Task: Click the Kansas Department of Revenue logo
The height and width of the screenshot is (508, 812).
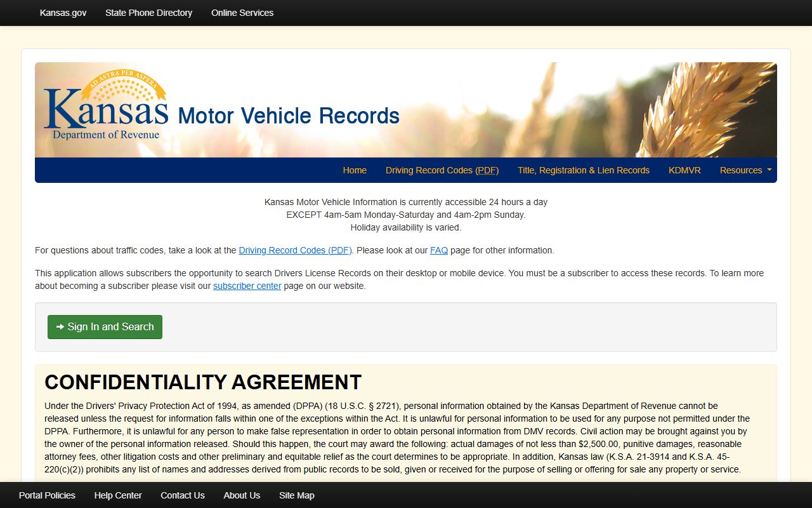Action: 106,105
